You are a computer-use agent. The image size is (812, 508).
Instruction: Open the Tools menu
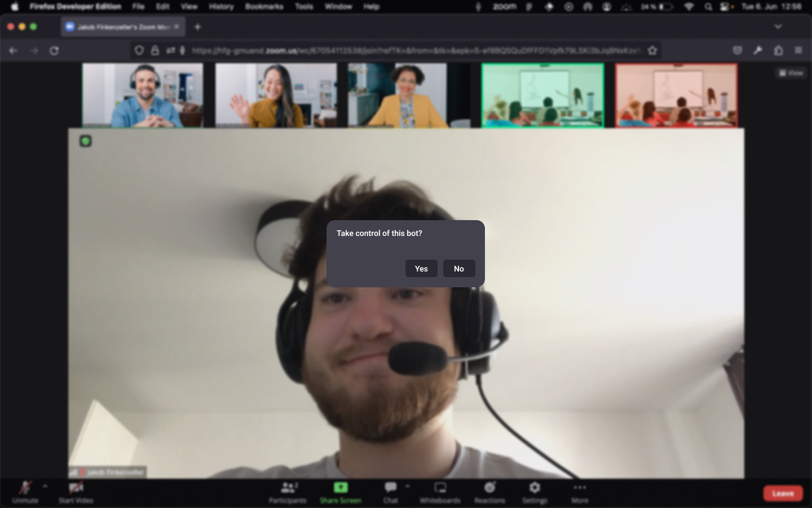pyautogui.click(x=304, y=7)
